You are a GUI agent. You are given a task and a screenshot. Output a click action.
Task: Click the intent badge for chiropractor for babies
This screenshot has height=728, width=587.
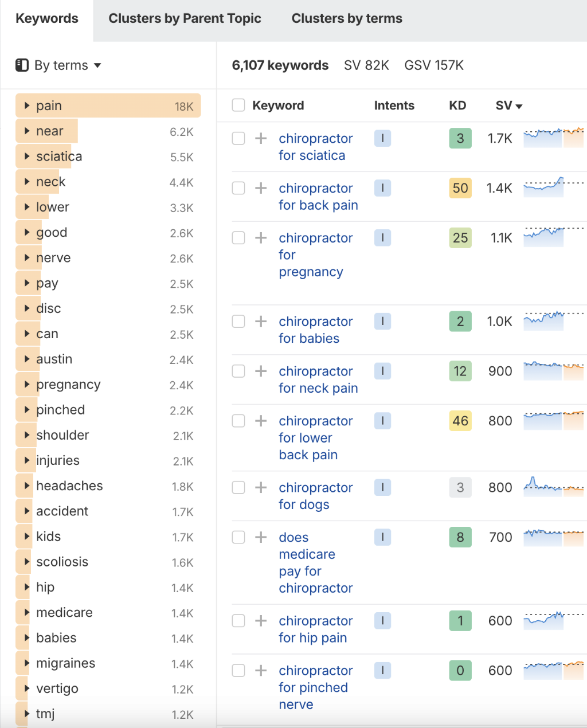382,322
